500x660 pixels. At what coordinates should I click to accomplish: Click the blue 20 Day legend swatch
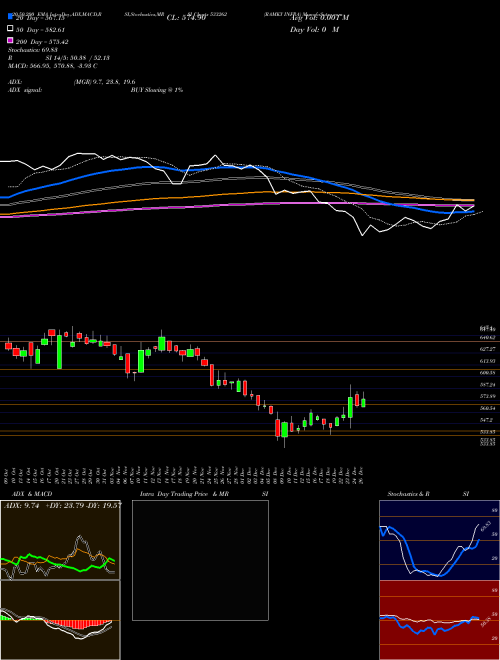click(10, 16)
